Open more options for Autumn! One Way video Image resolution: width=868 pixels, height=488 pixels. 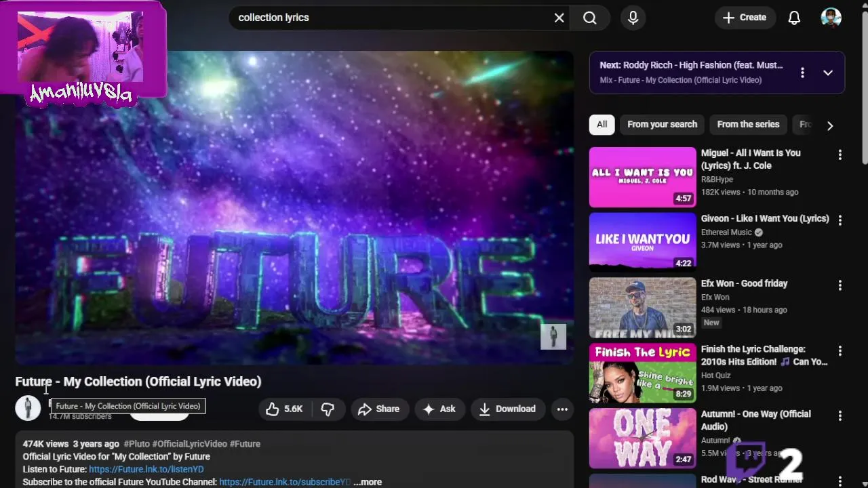pos(840,415)
